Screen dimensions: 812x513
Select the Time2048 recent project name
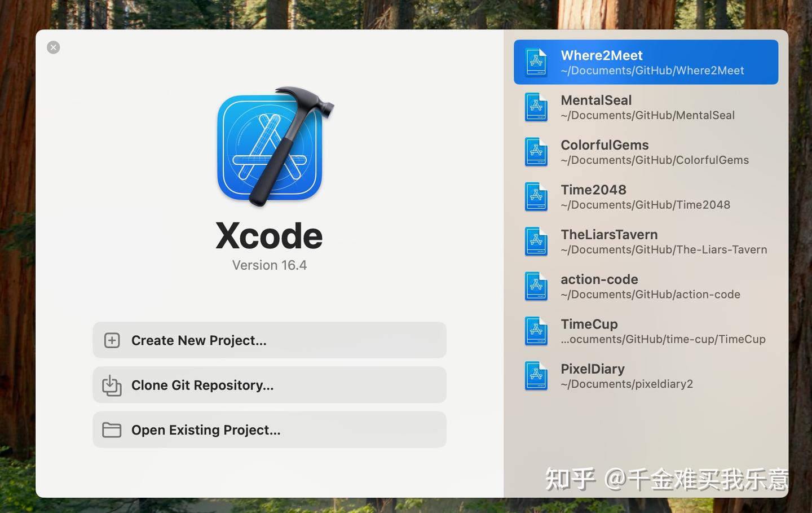[x=593, y=190]
